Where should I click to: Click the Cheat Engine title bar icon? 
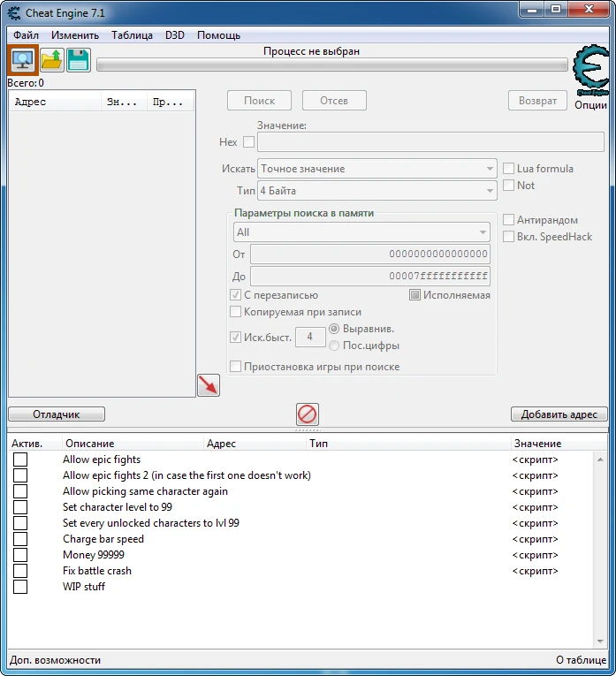[x=14, y=13]
